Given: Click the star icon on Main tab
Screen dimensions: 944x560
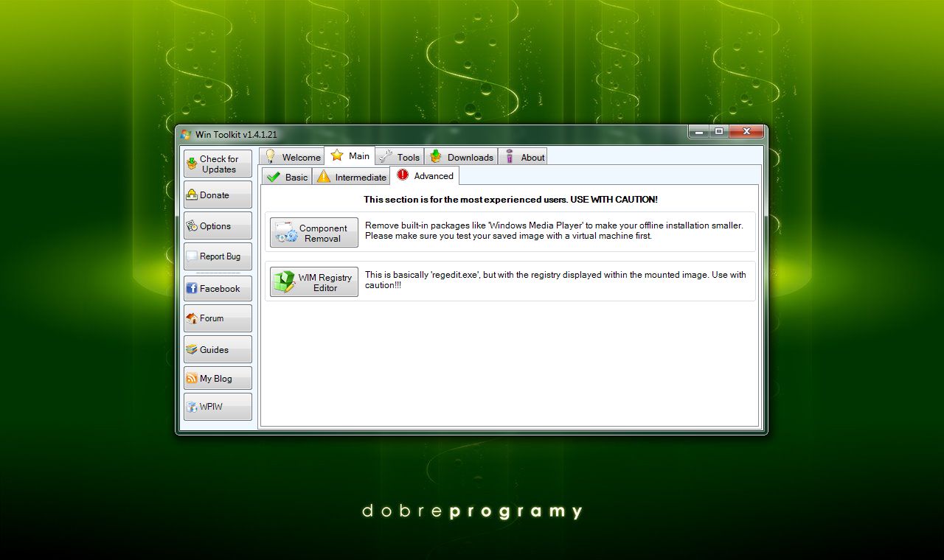Looking at the screenshot, I should pos(337,155).
